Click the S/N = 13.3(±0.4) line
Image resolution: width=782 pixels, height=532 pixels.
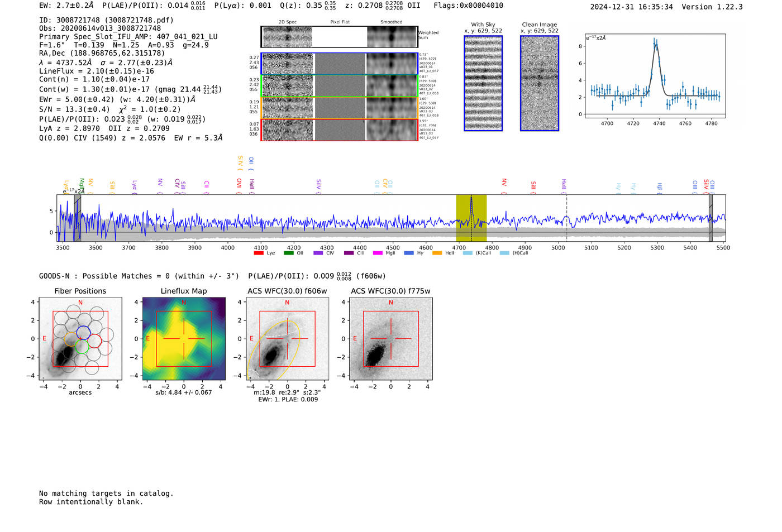coord(110,109)
